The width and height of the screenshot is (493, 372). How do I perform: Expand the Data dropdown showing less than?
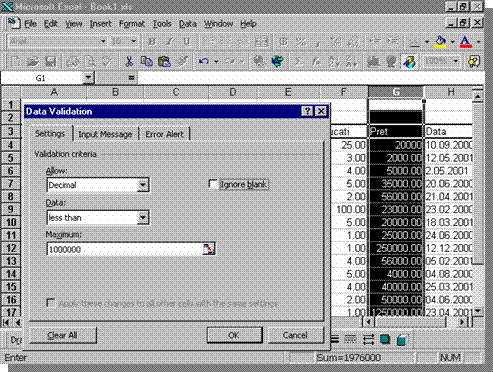(143, 217)
